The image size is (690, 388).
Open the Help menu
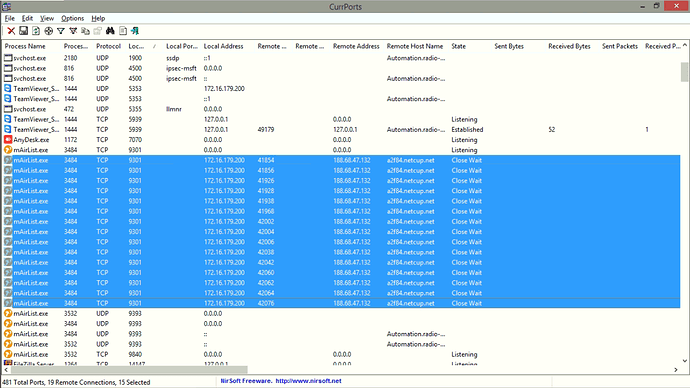pyautogui.click(x=98, y=18)
